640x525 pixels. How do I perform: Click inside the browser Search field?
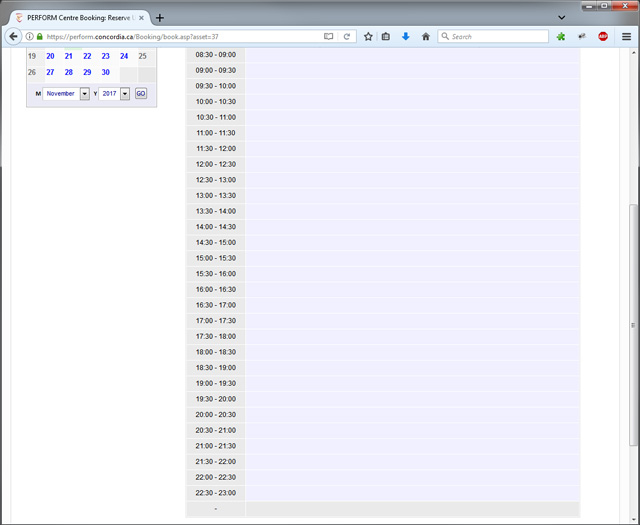[497, 36]
